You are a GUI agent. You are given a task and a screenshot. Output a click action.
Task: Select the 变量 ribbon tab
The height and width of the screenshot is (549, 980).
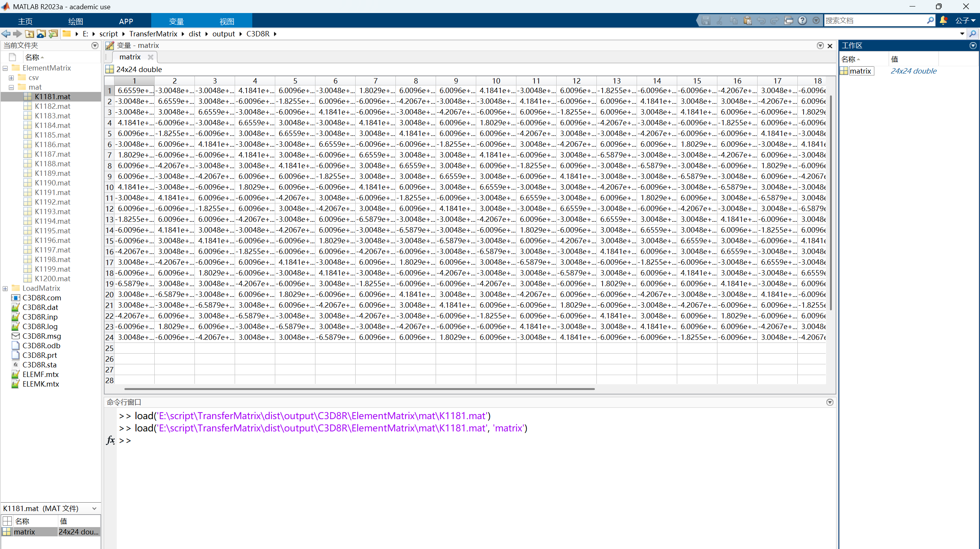176,21
